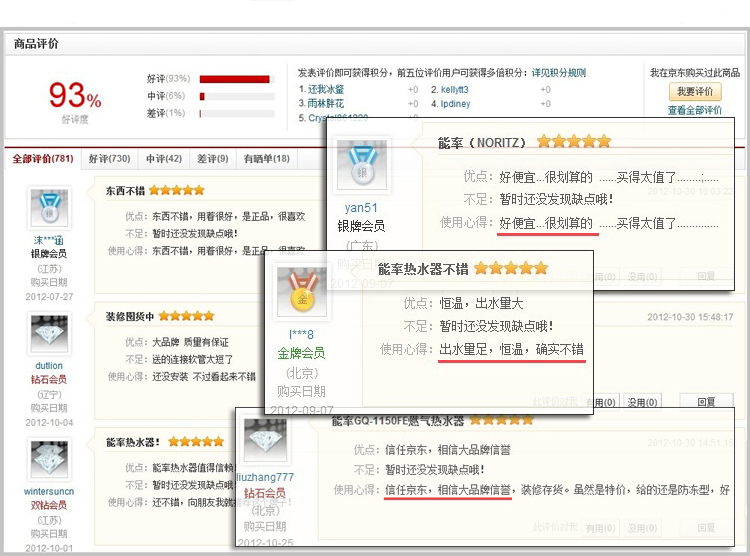
Task: Click the 差评(1%) rating bar
Action: (237, 113)
